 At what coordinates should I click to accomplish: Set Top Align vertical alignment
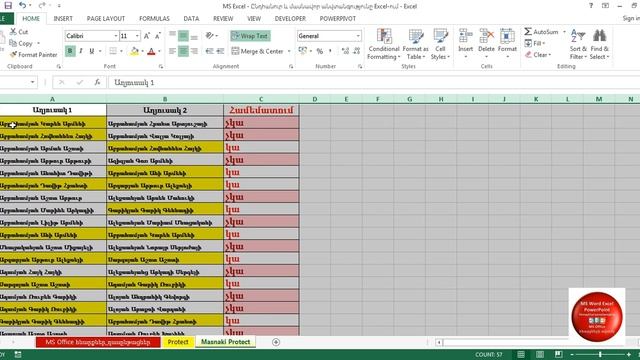click(x=172, y=36)
